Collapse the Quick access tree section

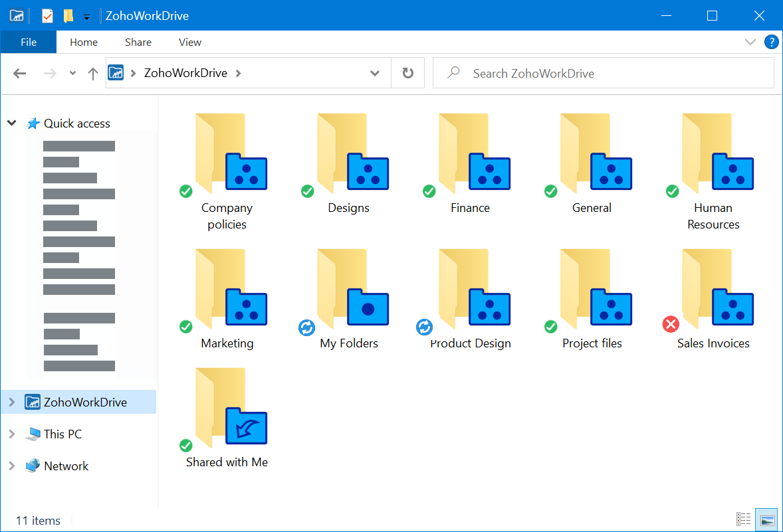pos(12,123)
